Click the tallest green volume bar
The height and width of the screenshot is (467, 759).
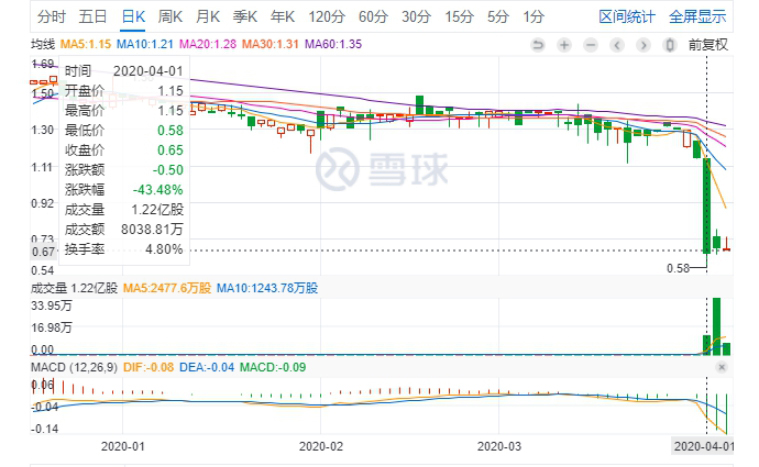(x=717, y=326)
